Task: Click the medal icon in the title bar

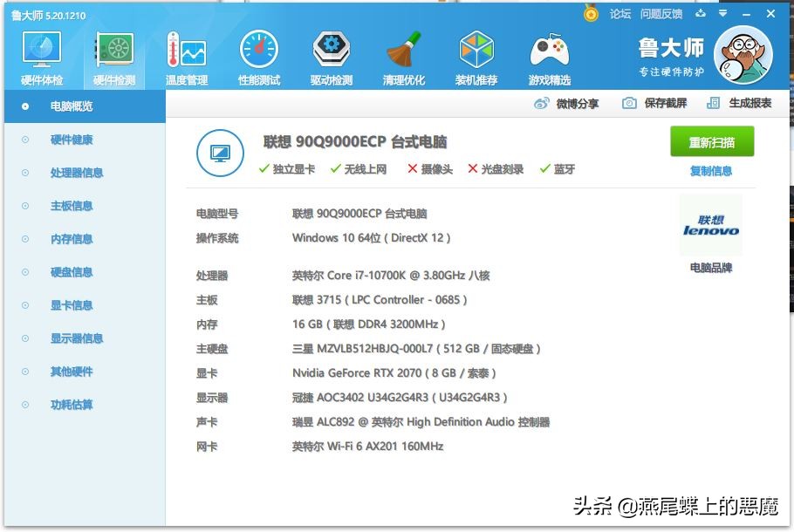Action: tap(590, 13)
